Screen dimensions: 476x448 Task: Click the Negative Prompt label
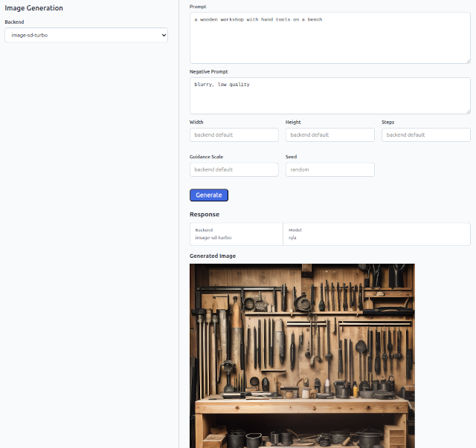tap(208, 71)
